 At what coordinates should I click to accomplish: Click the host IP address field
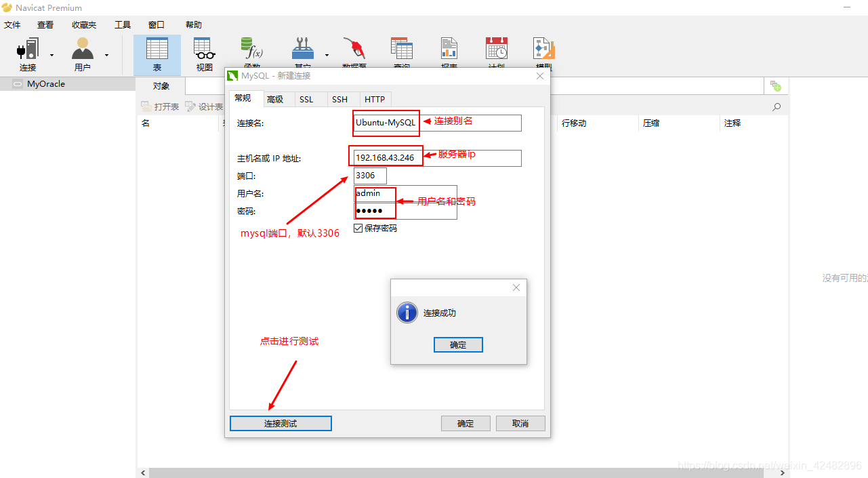[x=438, y=158]
